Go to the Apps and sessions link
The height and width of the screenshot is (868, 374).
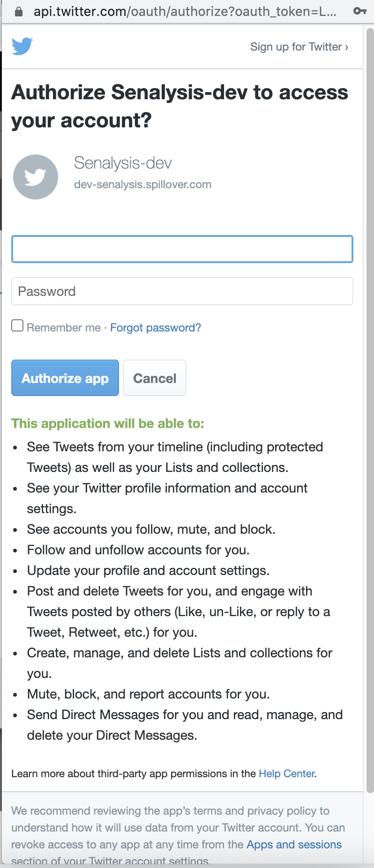click(x=294, y=845)
